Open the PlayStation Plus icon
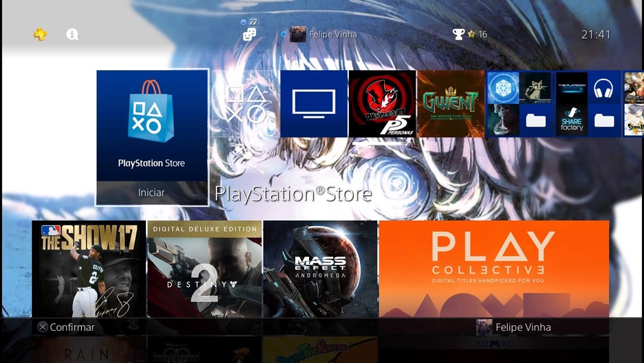The image size is (644, 363). [x=40, y=34]
